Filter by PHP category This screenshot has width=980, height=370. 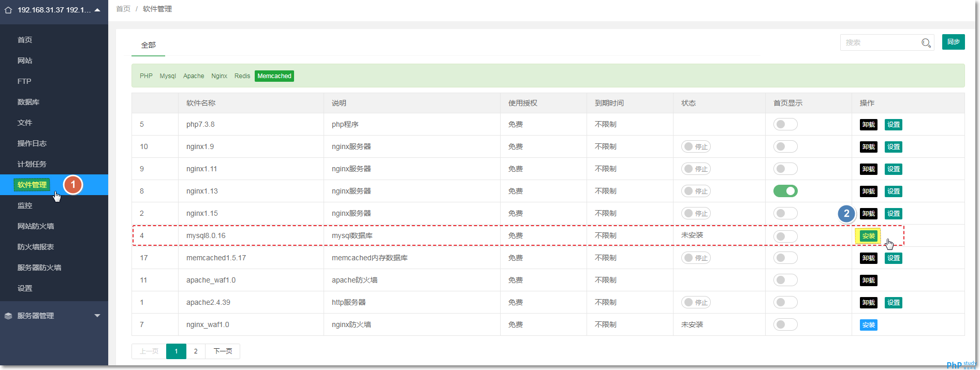146,76
